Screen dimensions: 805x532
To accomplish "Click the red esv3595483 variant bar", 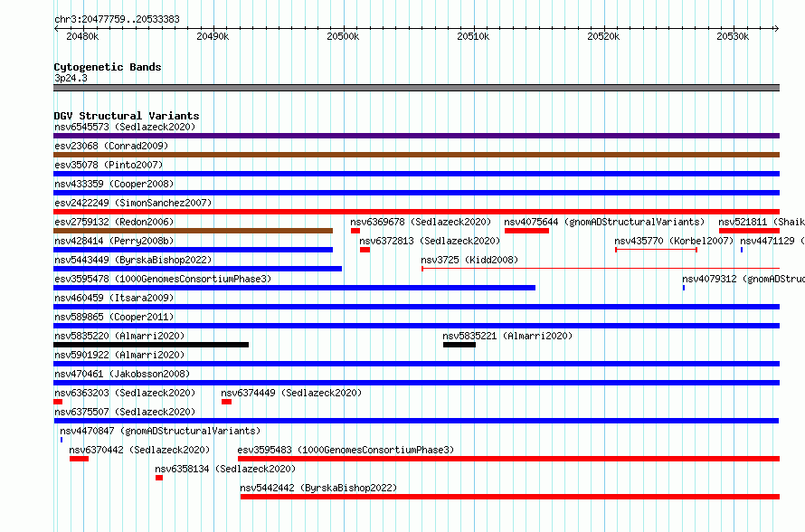I will tap(508, 459).
